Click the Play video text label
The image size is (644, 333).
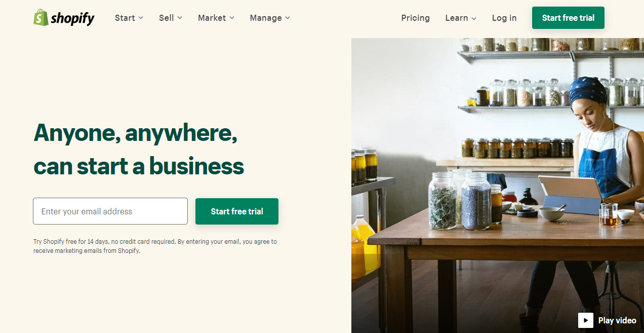[x=617, y=320]
